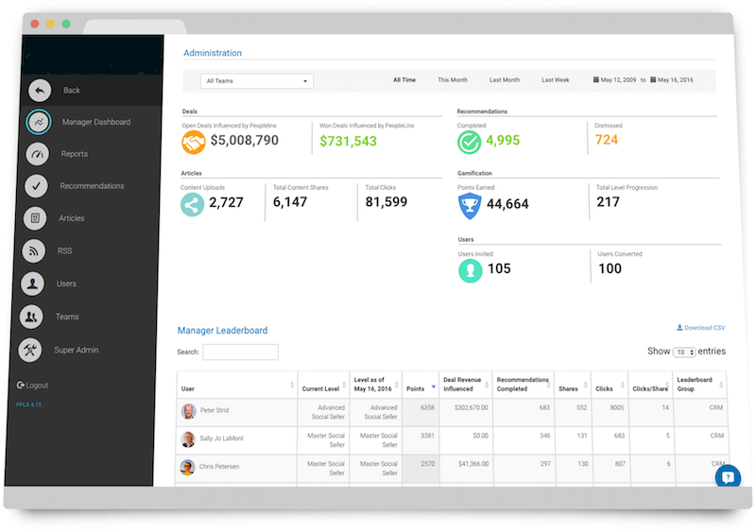Select the Peter Strid name
Image resolution: width=756 pixels, height=532 pixels.
(x=215, y=410)
